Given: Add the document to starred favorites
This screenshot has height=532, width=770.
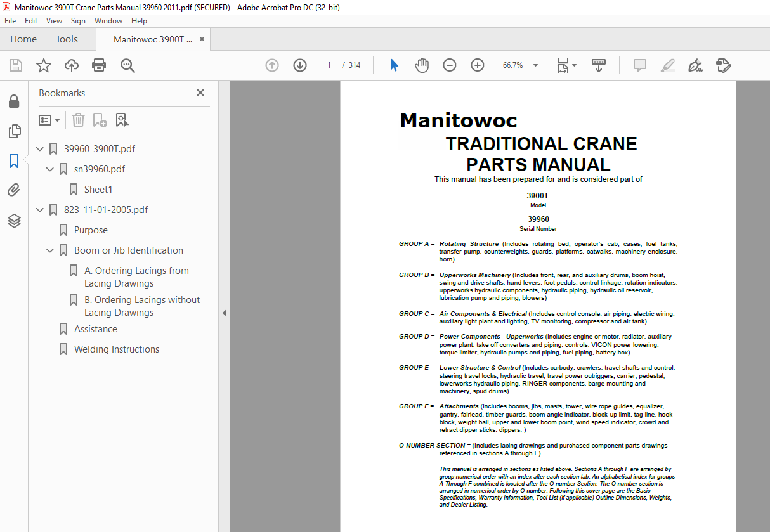Looking at the screenshot, I should click(x=44, y=65).
